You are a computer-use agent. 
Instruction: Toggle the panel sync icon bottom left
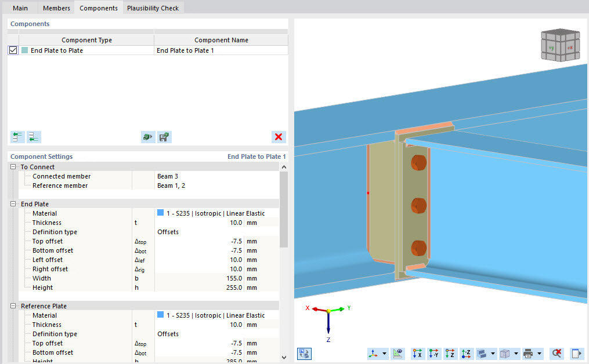(x=304, y=354)
